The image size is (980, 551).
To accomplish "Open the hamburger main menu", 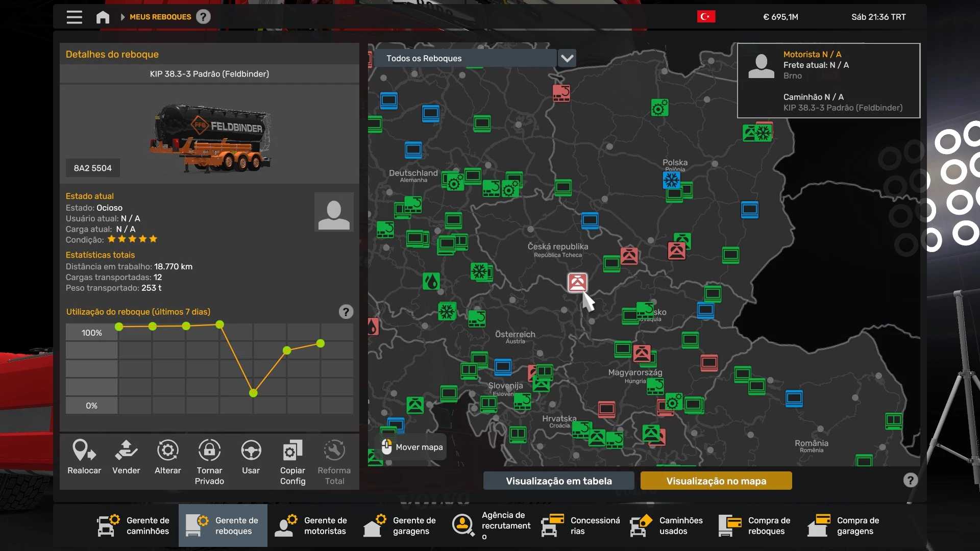I will point(75,17).
